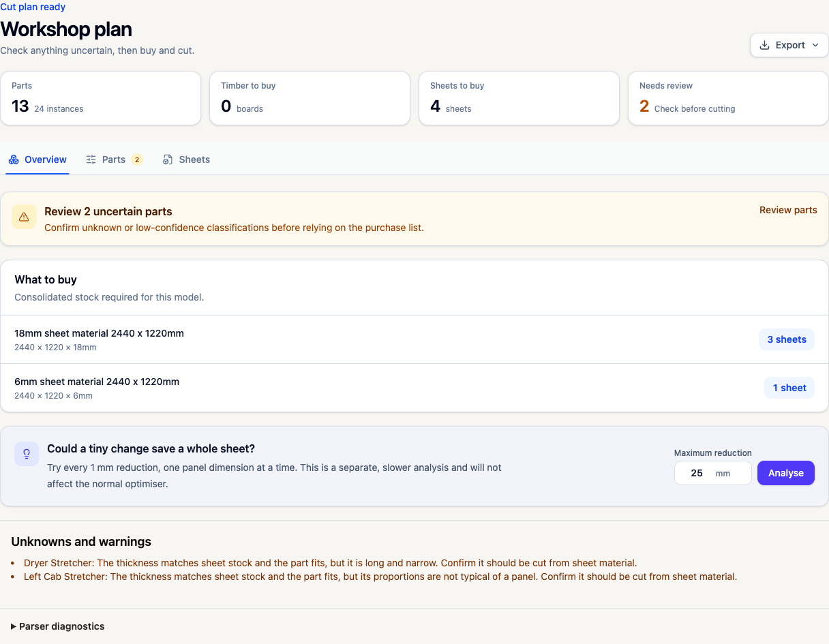Click the Overview tab cubes icon
The width and height of the screenshot is (829, 644).
(14, 159)
